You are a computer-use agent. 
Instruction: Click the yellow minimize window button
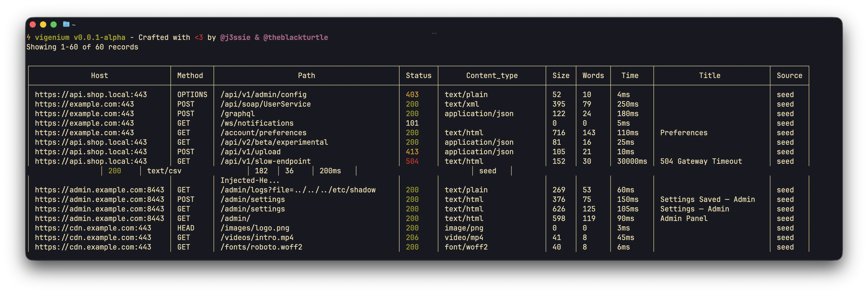coord(43,24)
